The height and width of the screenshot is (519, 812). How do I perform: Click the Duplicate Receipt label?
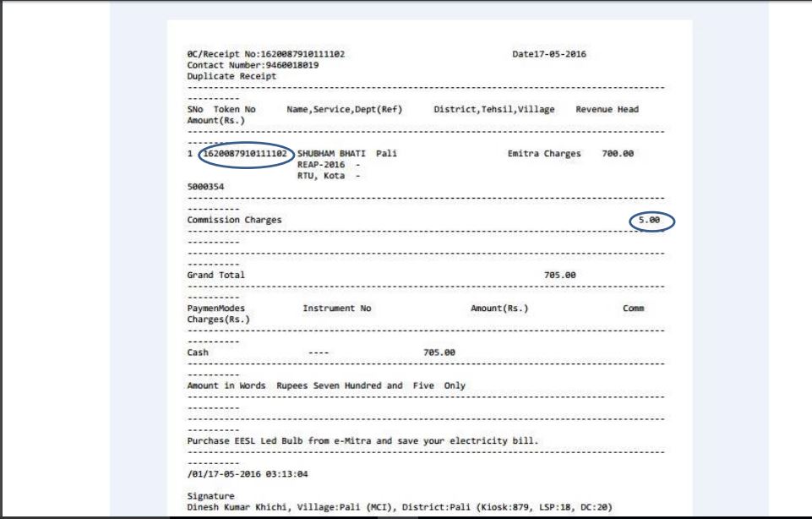pyautogui.click(x=231, y=76)
